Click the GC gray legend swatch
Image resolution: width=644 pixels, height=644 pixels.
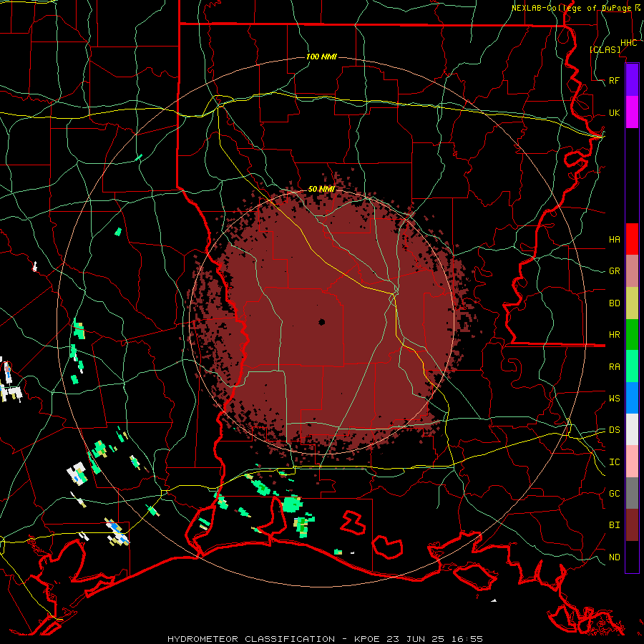632,493
